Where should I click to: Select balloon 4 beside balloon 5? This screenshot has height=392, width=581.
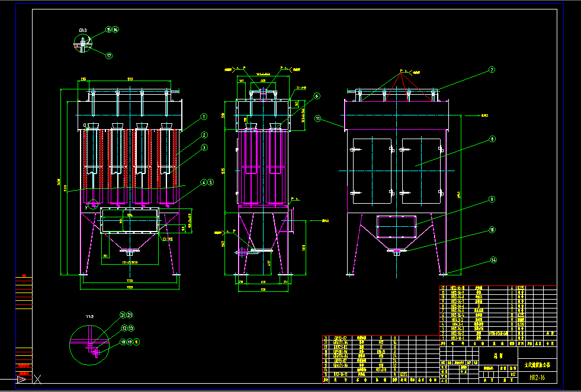tap(203, 182)
